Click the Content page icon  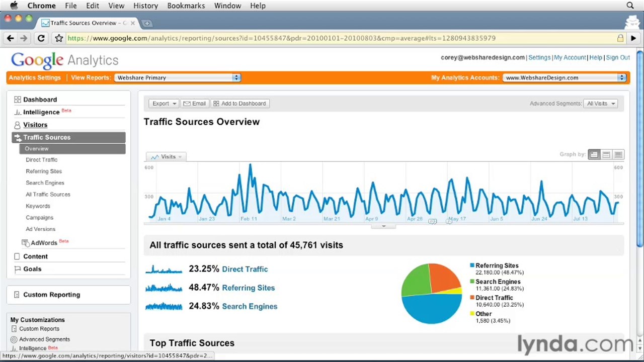click(x=17, y=256)
